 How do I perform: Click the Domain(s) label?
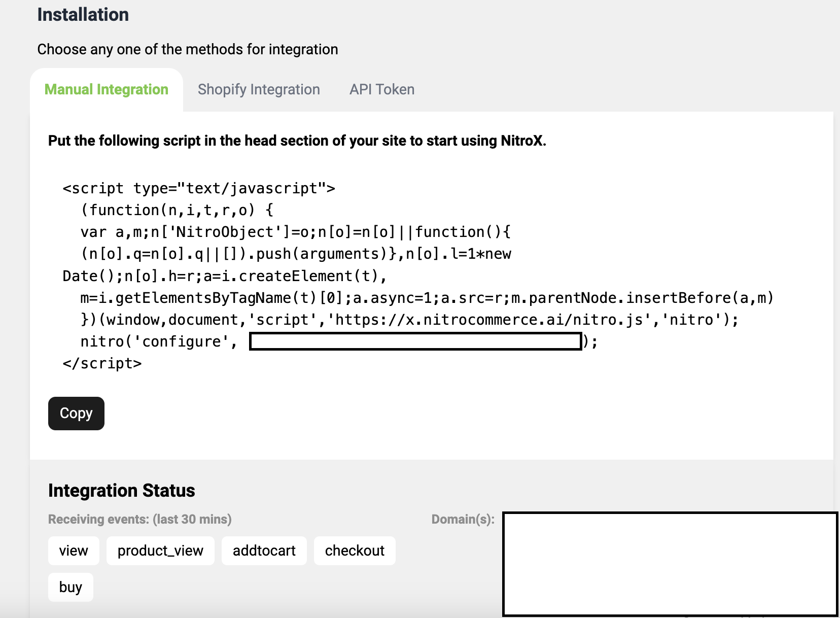point(463,519)
